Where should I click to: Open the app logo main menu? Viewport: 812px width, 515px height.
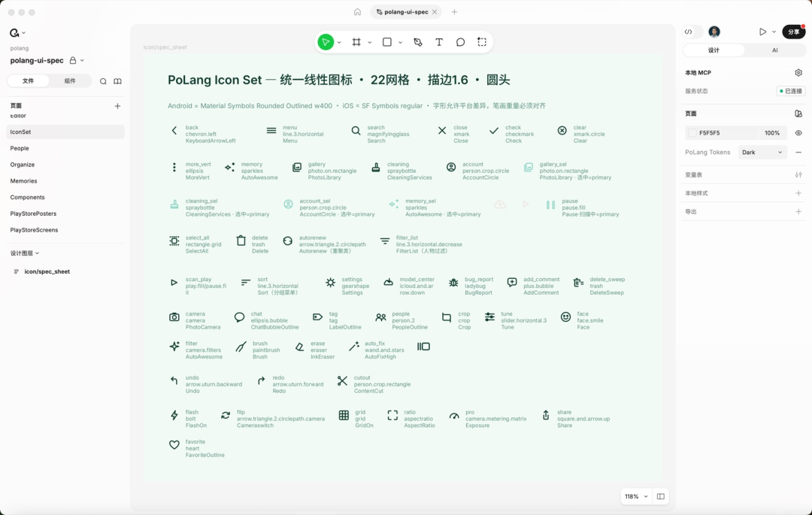[17, 32]
